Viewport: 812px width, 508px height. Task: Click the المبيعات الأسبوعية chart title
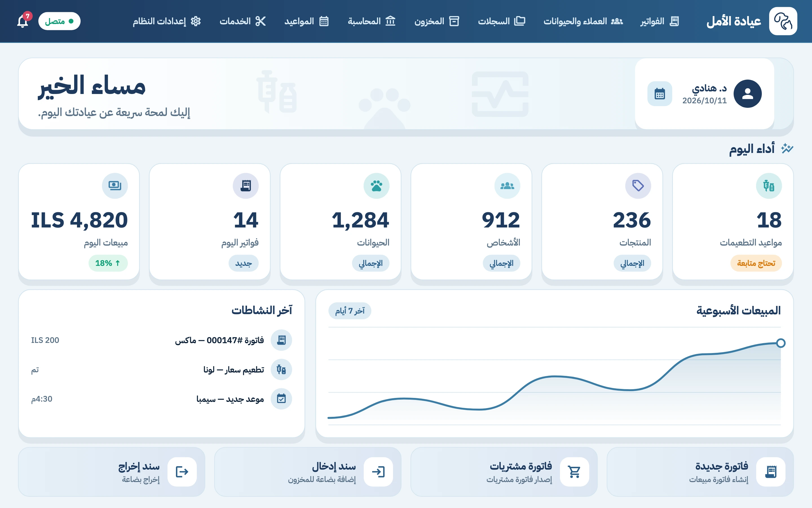(x=738, y=310)
